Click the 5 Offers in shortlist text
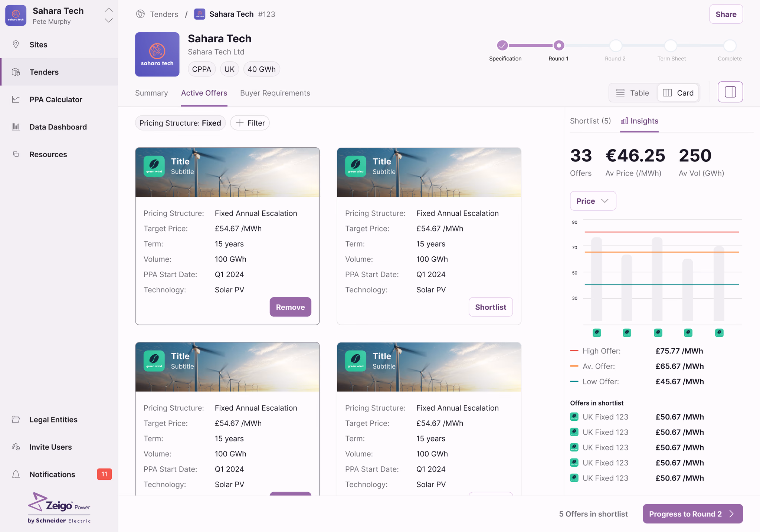The image size is (760, 532). [593, 514]
